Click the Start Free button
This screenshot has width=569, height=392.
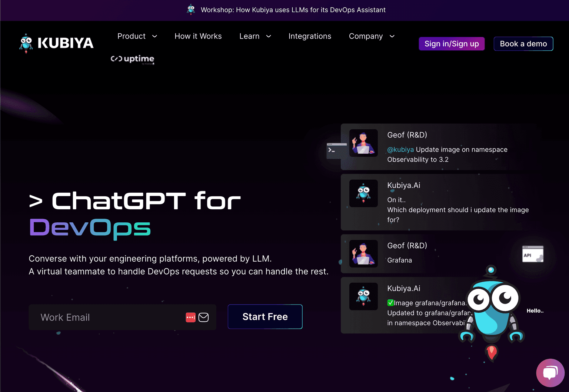(265, 317)
